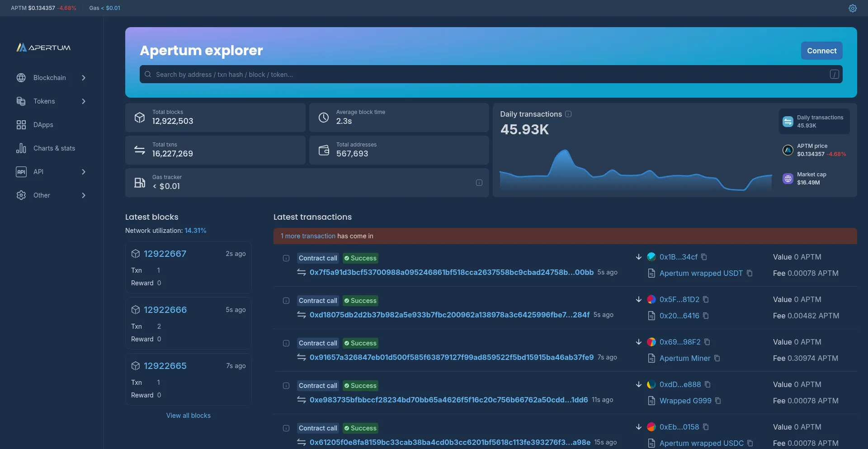Viewport: 868px width, 449px height.
Task: Expand the Other menu chevron
Action: (x=84, y=195)
